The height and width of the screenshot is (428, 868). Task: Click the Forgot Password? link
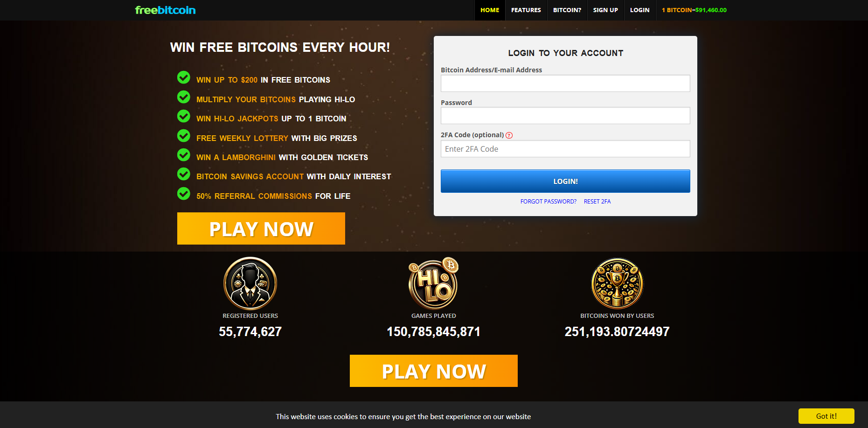tap(549, 202)
